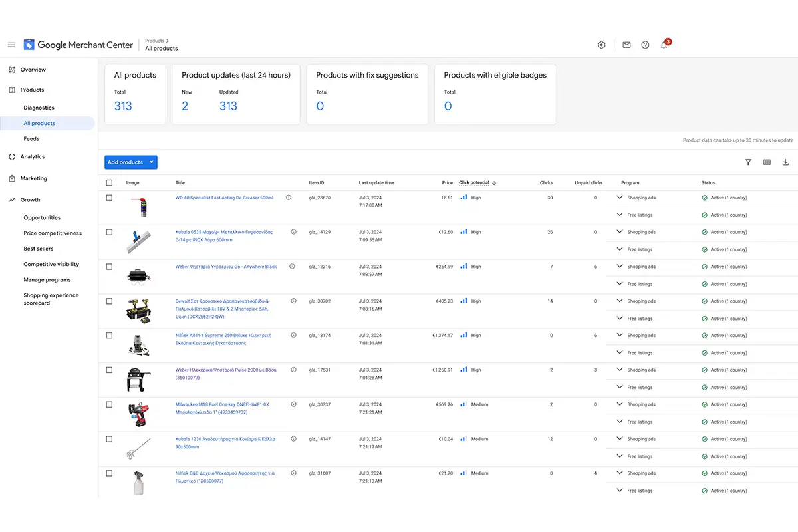The image size is (798, 532).
Task: Click the Analytics sidebar icon
Action: [12, 157]
